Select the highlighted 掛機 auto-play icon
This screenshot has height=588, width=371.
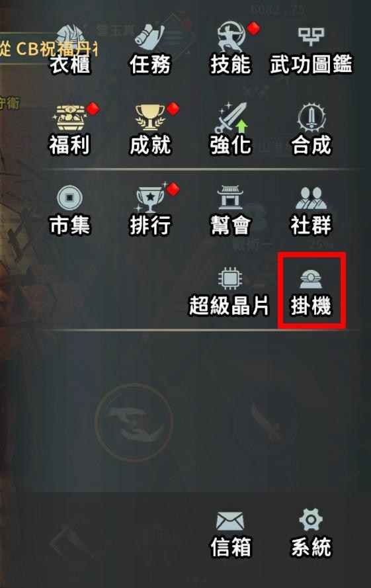[x=311, y=291]
